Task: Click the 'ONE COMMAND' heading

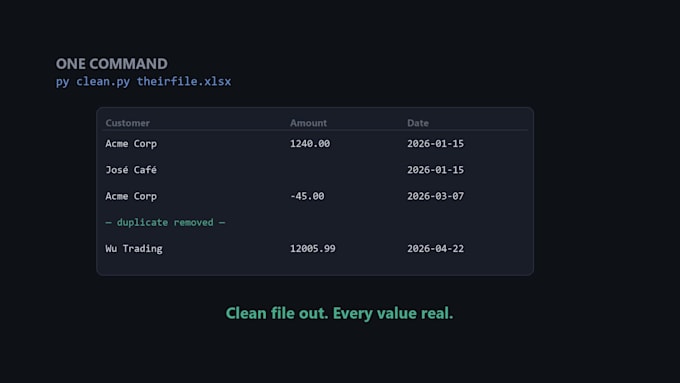Action: [x=111, y=64]
